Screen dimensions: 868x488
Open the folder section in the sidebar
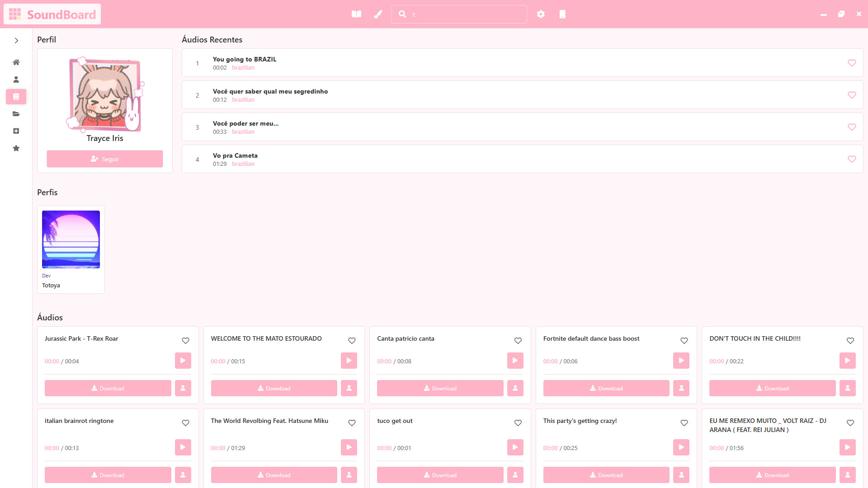(16, 114)
